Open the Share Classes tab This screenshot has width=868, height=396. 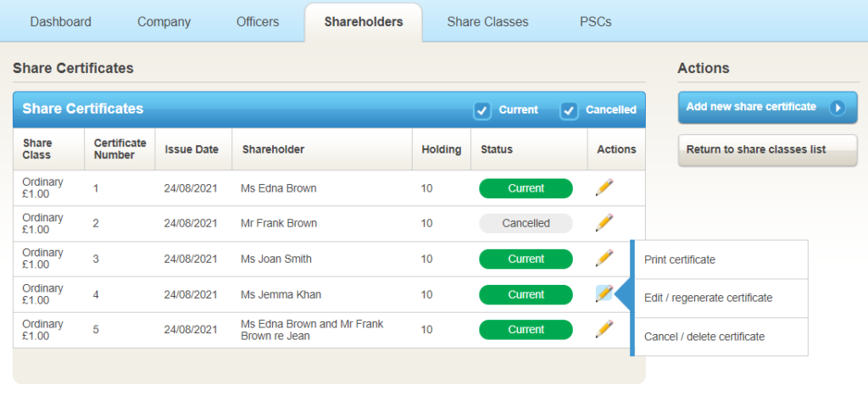click(487, 21)
